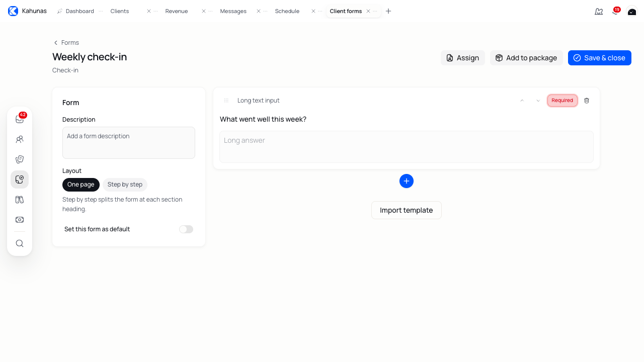Open notifications bell with 19 badge
This screenshot has width=644, height=362.
tap(615, 11)
